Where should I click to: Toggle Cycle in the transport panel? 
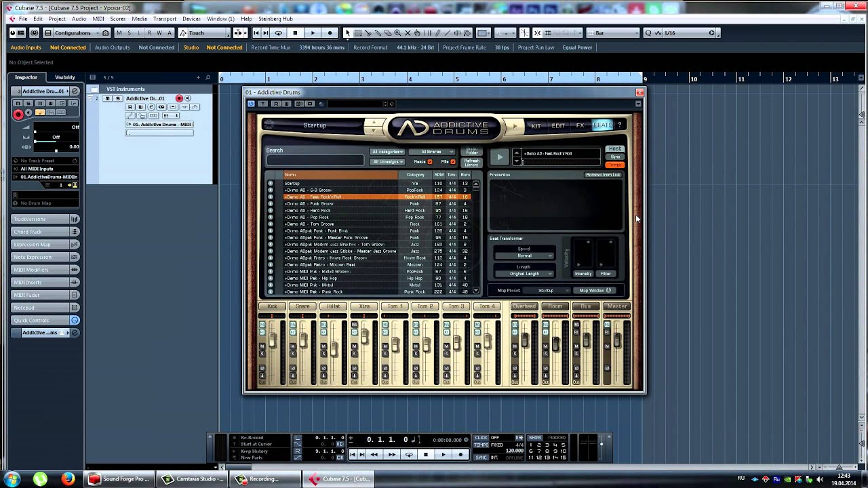409,455
